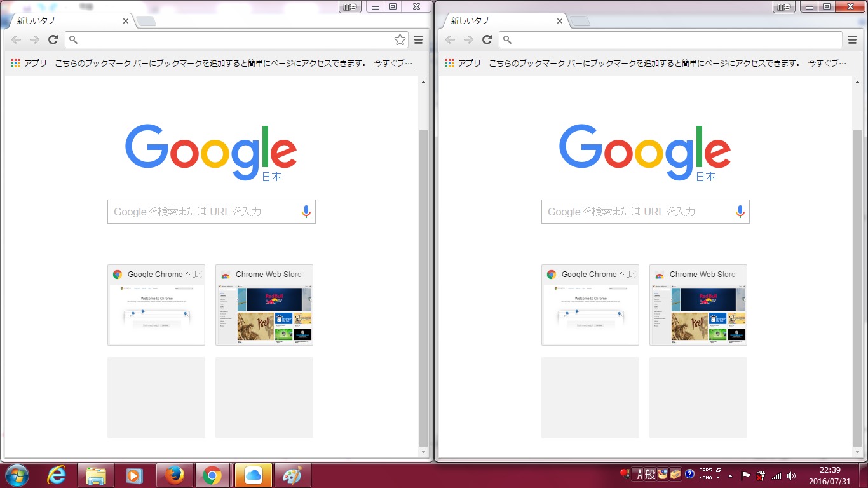This screenshot has height=488, width=868.
Task: Launch Firefox from the taskbar
Action: (x=174, y=475)
